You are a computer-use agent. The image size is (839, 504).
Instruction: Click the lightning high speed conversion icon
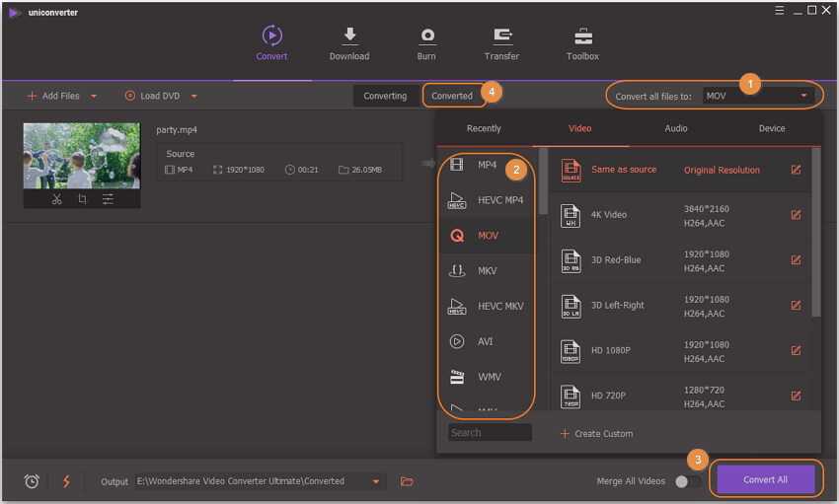pyautogui.click(x=67, y=481)
